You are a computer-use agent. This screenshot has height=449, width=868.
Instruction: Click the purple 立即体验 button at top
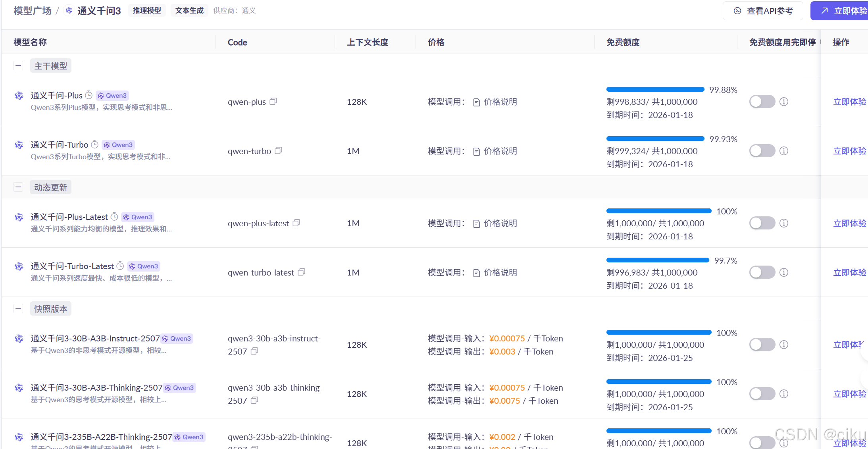tap(839, 11)
